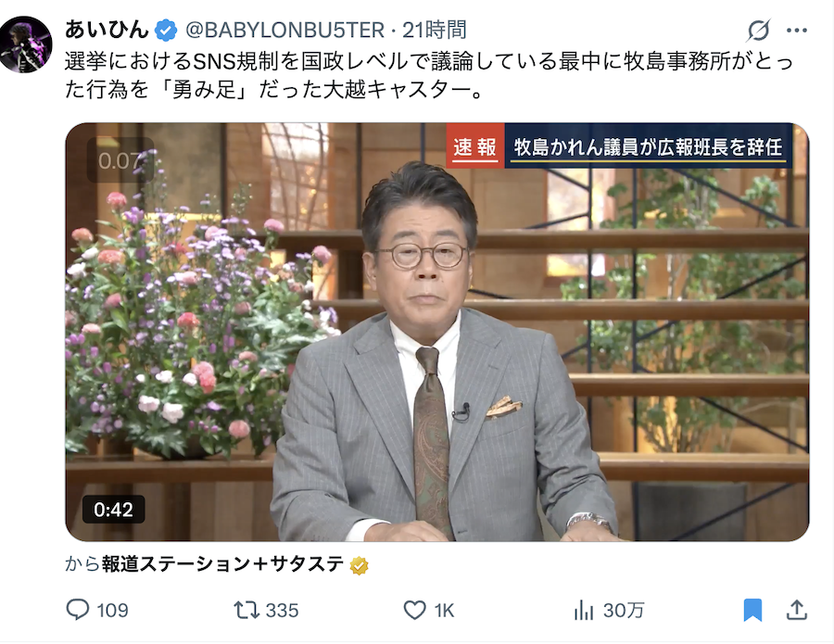The height and width of the screenshot is (644, 834).
Task: Toggle the blue bookmark icon
Action: 752,610
